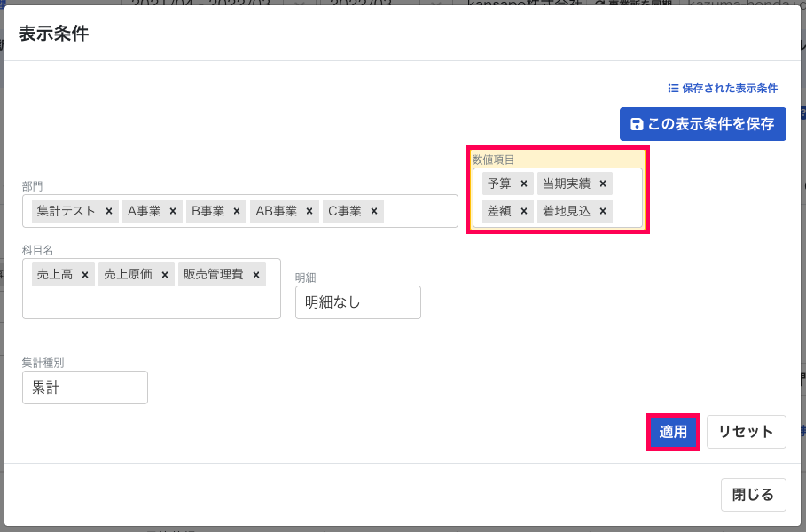Viewport: 806px width, 532px height.
Task: Click the 科目名 field label
Action: click(x=37, y=250)
